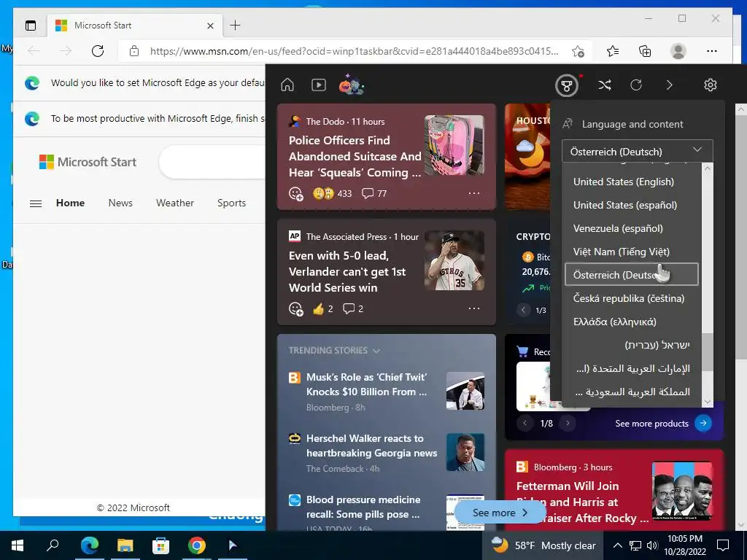Open the Favorites list icon
The width and height of the screenshot is (747, 560).
click(613, 51)
